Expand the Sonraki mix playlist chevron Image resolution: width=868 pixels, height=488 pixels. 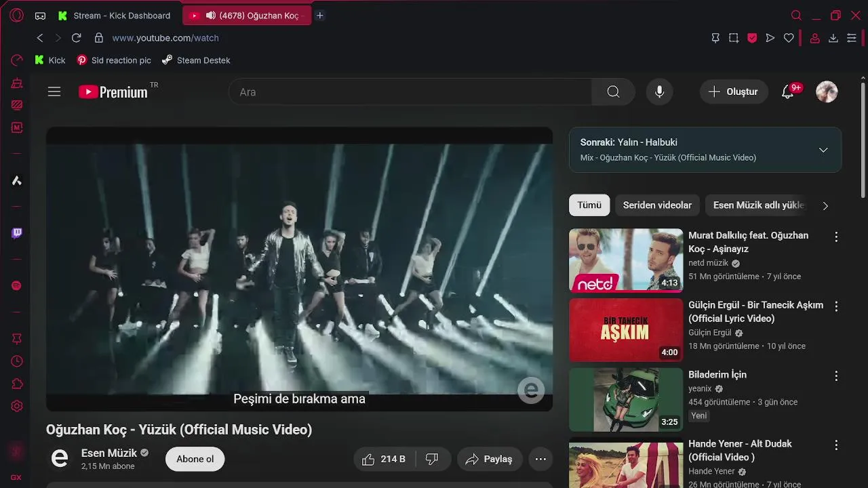(823, 150)
